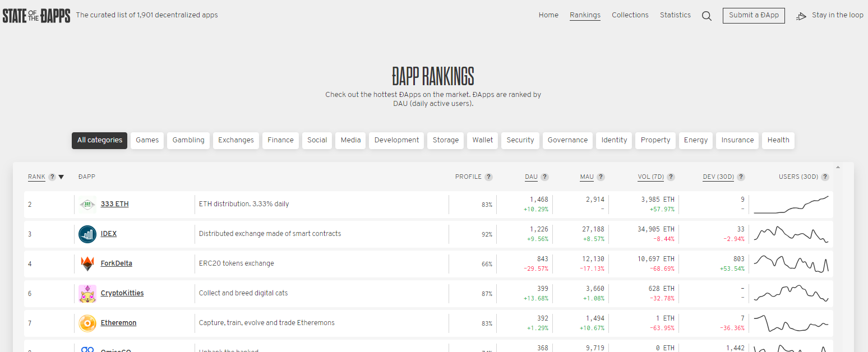This screenshot has width=868, height=352.
Task: Click the IDEX logo icon
Action: [x=87, y=234]
